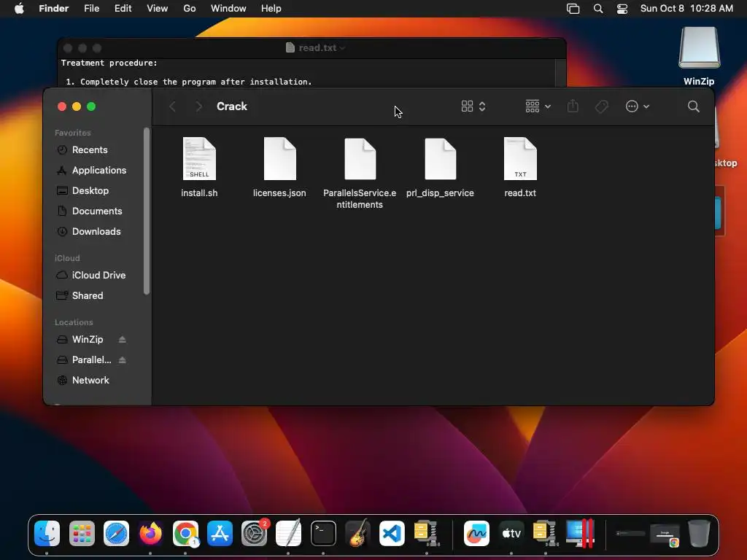The image size is (747, 560).
Task: Open Terminal from the Dock
Action: [323, 533]
